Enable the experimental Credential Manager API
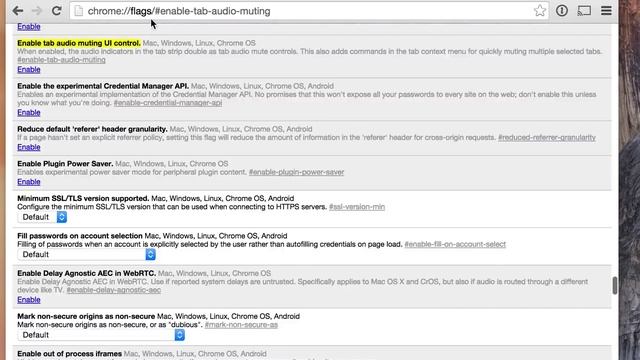The image size is (640, 360). click(29, 113)
